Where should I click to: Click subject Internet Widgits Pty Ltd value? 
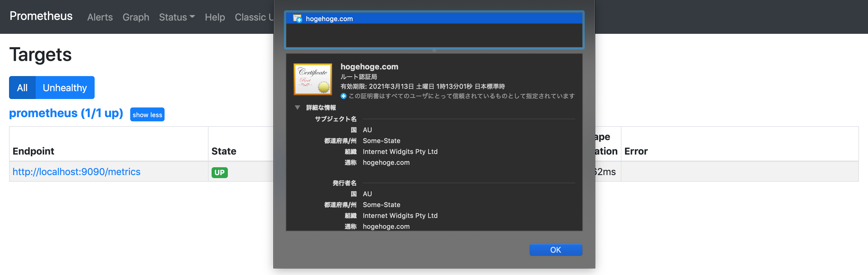400,152
